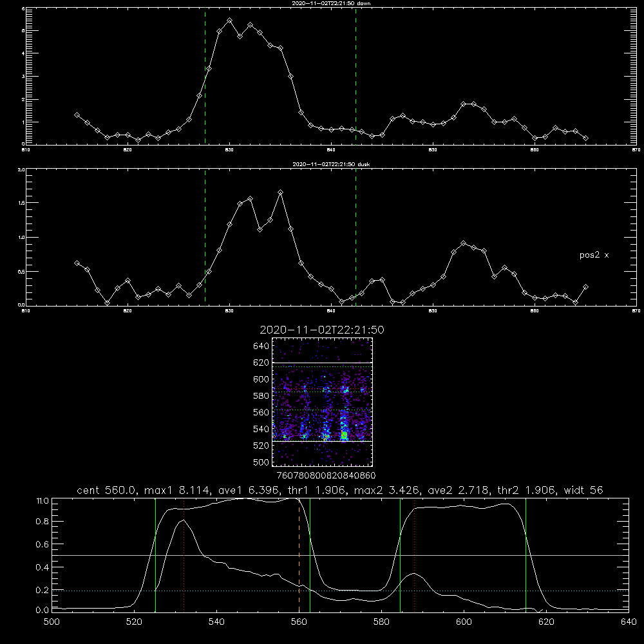Click the upper white horizontal line in spectrogram
644x644 pixels.
[322, 363]
